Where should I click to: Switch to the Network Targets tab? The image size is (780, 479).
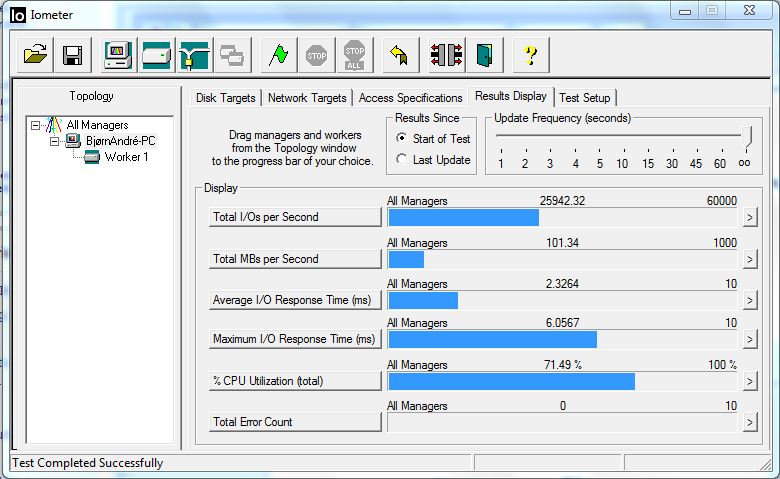click(x=307, y=98)
